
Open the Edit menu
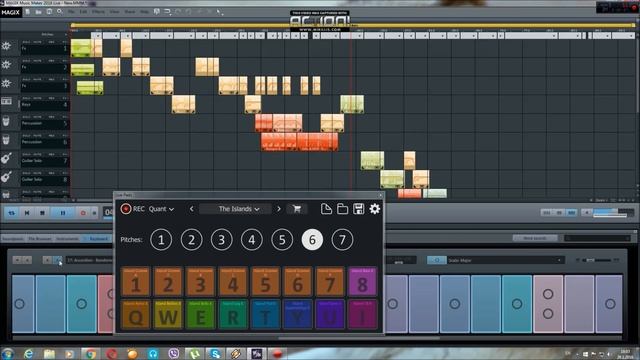pyautogui.click(x=83, y=12)
